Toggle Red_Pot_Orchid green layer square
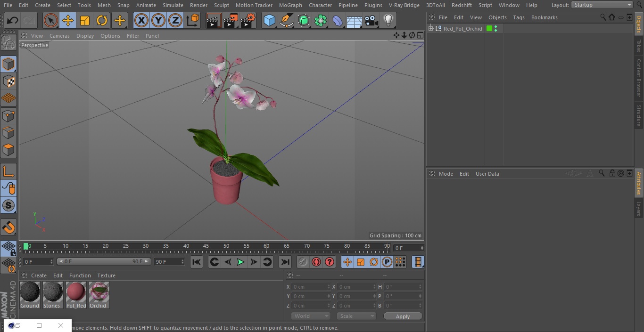 pos(489,29)
